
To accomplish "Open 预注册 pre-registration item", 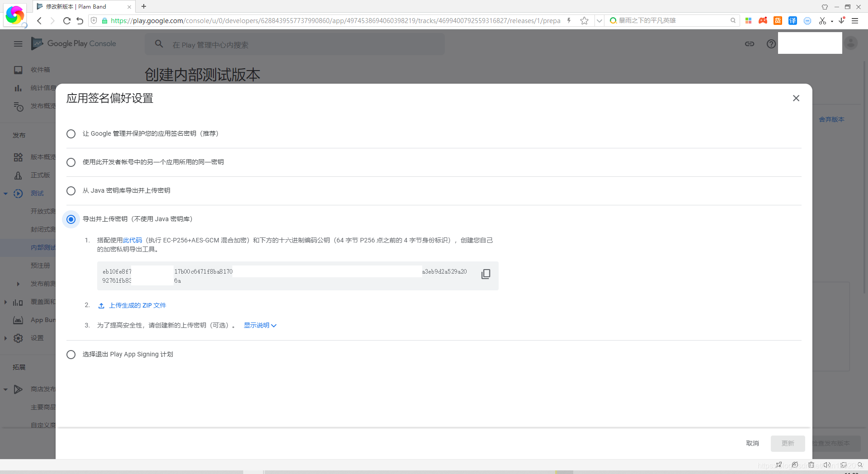I will pos(40,265).
